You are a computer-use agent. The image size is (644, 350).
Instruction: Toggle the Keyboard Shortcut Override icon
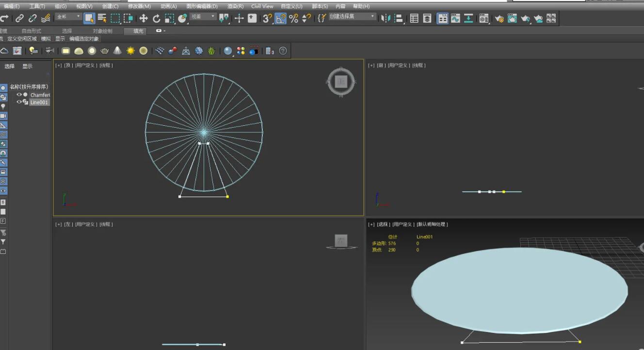(x=252, y=18)
